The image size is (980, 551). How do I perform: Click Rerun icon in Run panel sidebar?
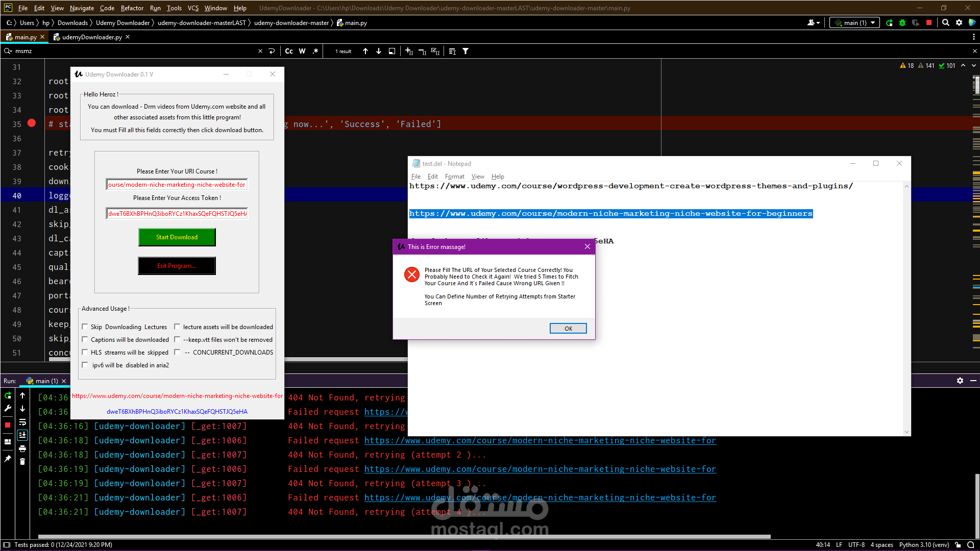point(8,395)
